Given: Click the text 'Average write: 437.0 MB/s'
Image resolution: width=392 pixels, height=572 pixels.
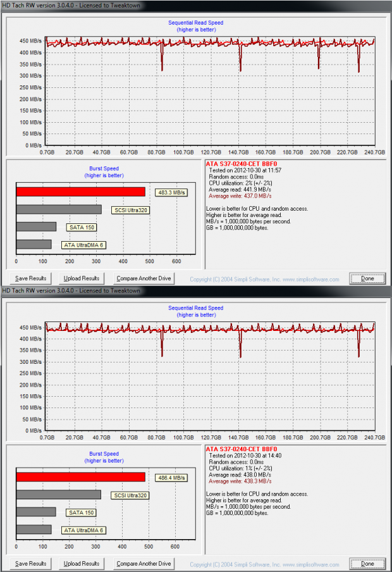Looking at the screenshot, I should click(x=240, y=196).
